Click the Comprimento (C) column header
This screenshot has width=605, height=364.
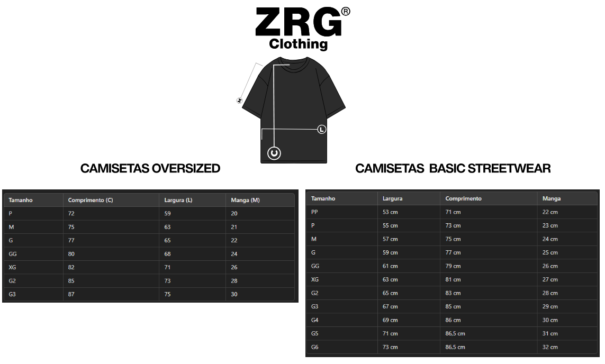91,200
